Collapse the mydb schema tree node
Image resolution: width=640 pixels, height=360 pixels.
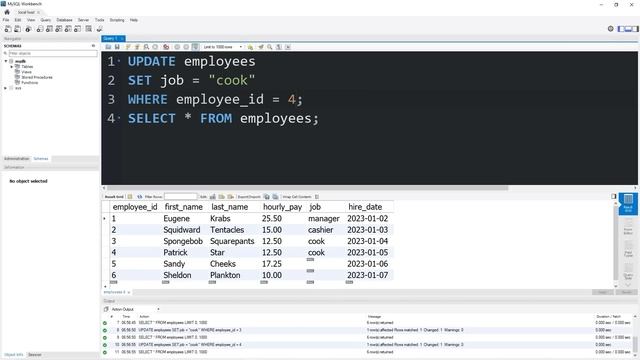[6, 61]
